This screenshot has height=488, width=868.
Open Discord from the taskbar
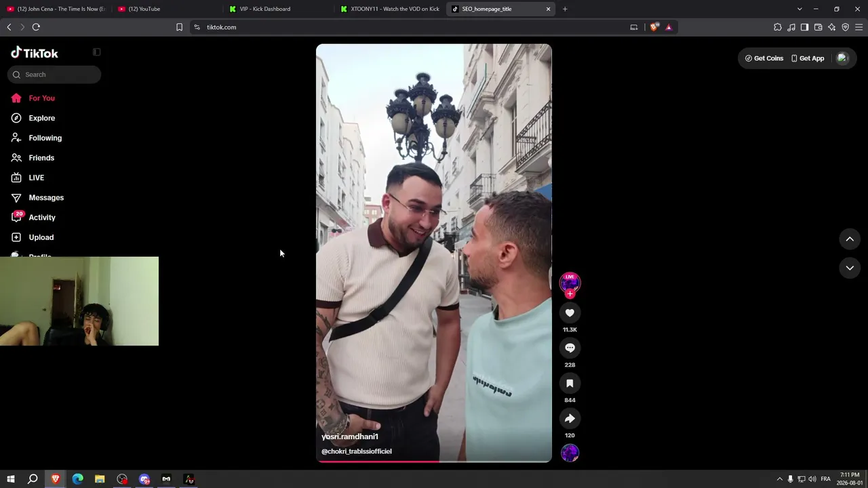(144, 479)
